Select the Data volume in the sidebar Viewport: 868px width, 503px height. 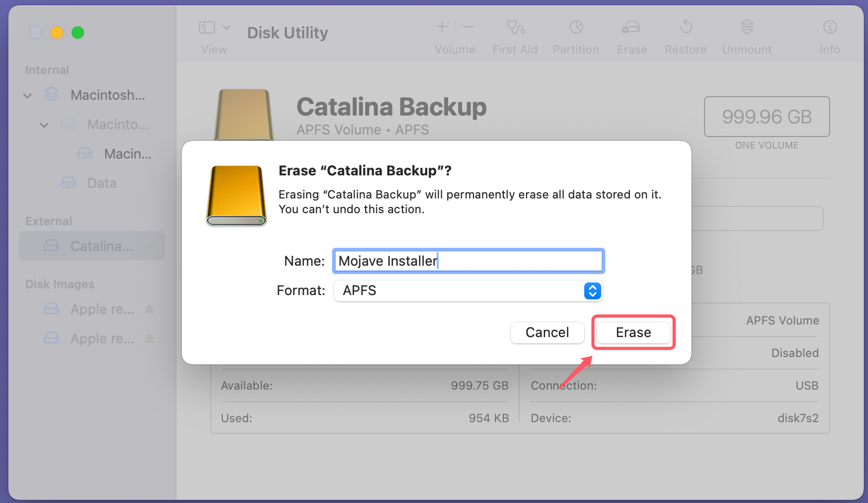pos(101,183)
